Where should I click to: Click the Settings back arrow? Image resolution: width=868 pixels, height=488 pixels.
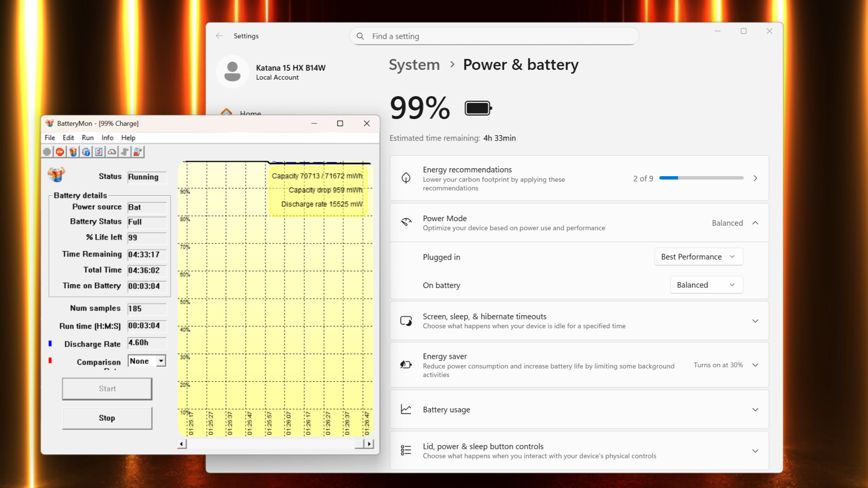point(219,36)
